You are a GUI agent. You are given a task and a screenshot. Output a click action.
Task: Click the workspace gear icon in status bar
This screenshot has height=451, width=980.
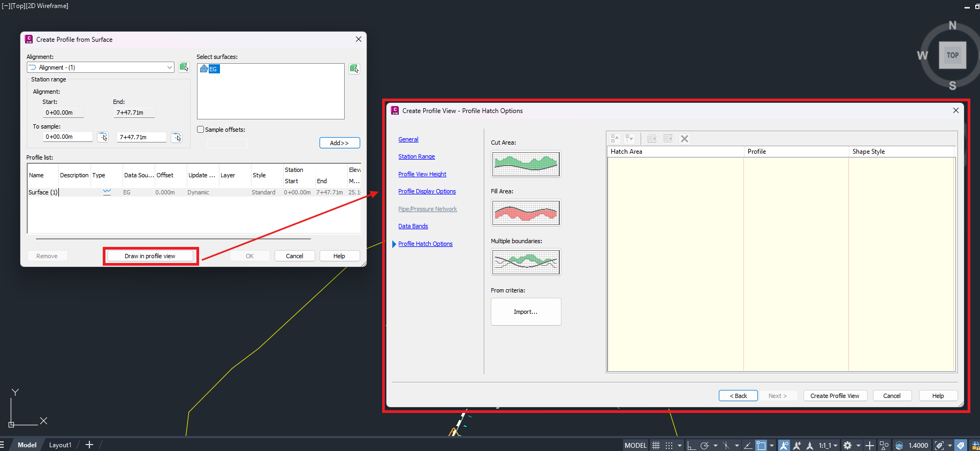point(847,445)
